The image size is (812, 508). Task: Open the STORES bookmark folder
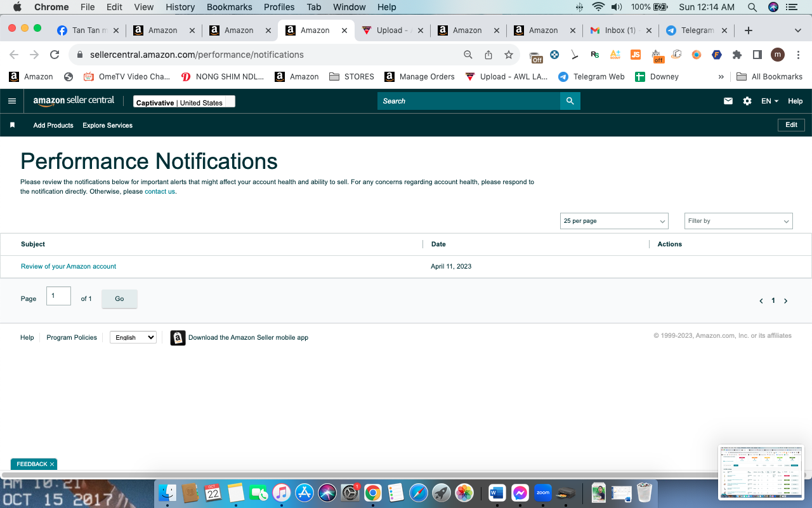(352, 77)
